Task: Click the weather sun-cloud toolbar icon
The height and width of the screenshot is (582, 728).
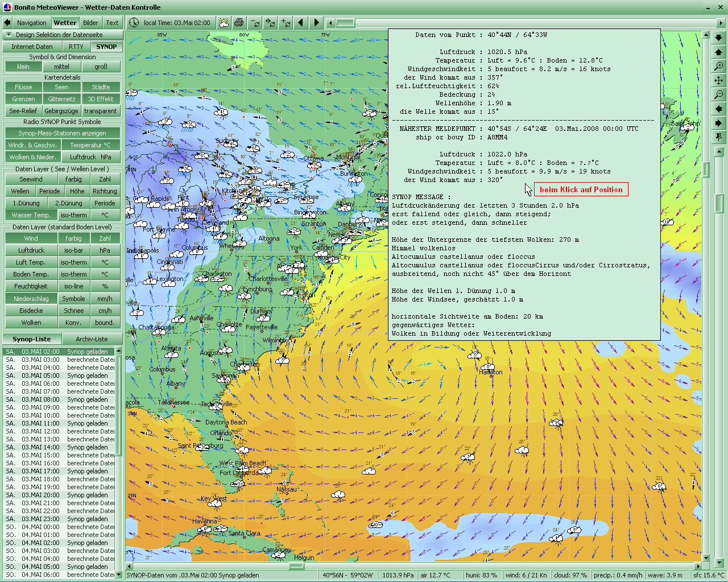Action: point(224,23)
